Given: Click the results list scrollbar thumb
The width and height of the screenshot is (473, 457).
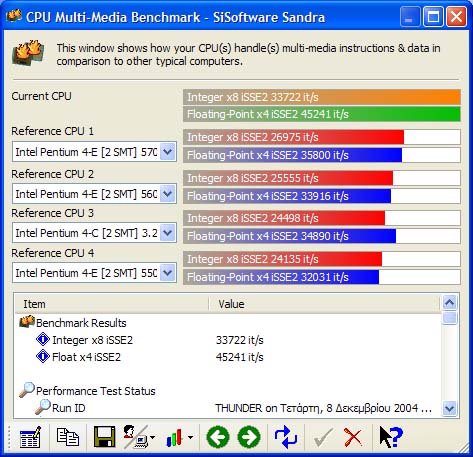Looking at the screenshot, I should (450, 317).
